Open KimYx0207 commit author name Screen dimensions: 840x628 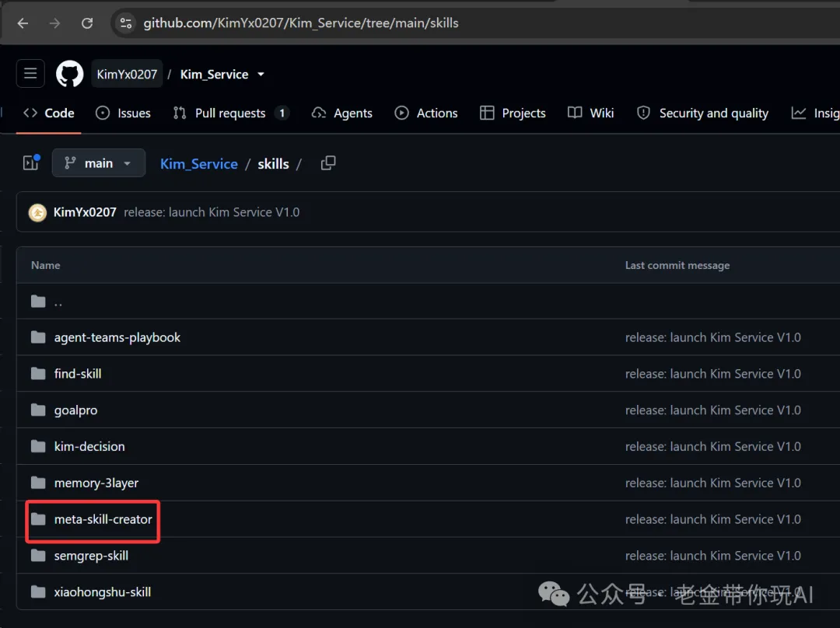(85, 212)
